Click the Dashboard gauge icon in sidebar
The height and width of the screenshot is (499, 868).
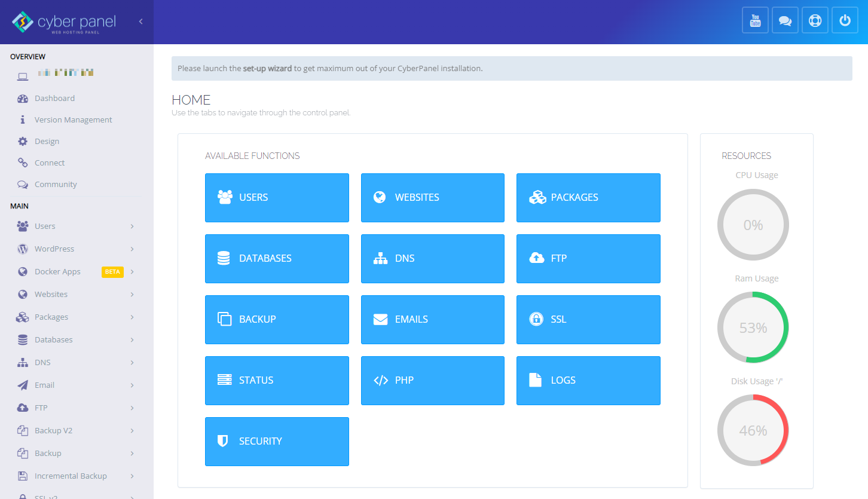[x=23, y=99]
